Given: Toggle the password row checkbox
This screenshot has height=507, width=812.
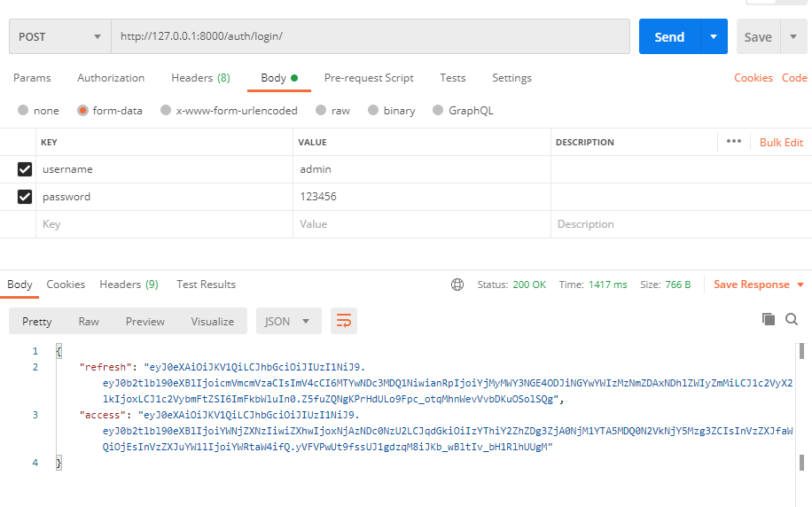Looking at the screenshot, I should tap(25, 197).
